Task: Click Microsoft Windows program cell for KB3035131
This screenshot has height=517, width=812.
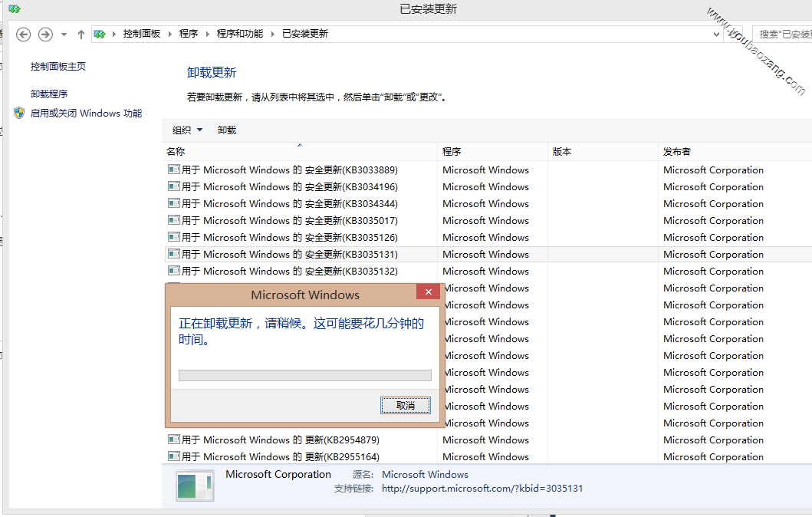Action: [486, 255]
